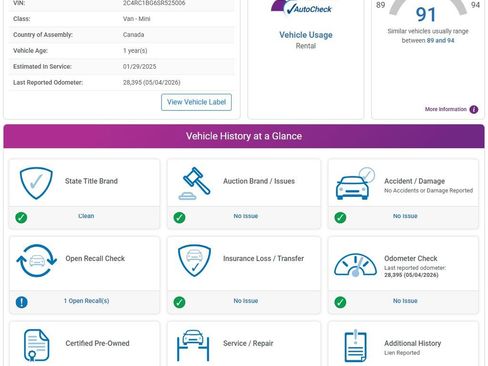The width and height of the screenshot is (488, 366).
Task: Click No Accidents or Damage Reported text
Action: coord(428,190)
